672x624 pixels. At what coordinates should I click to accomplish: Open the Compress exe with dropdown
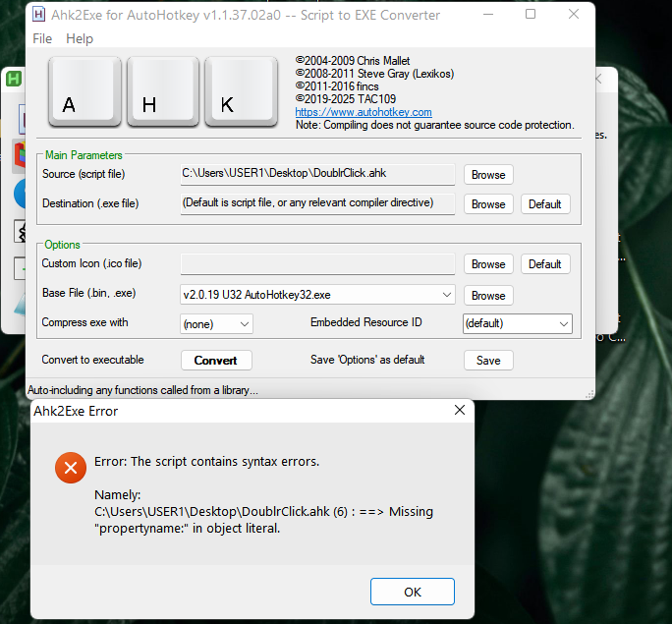tap(216, 324)
